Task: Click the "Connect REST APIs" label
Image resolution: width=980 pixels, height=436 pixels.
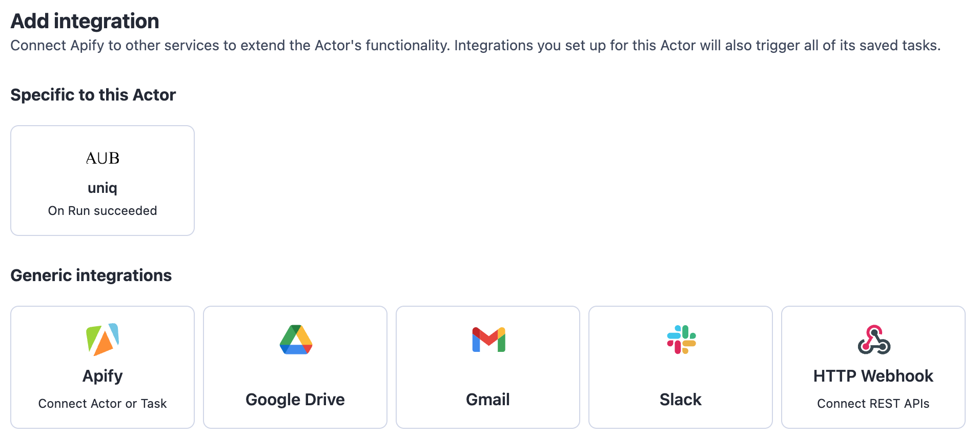Action: tap(873, 403)
